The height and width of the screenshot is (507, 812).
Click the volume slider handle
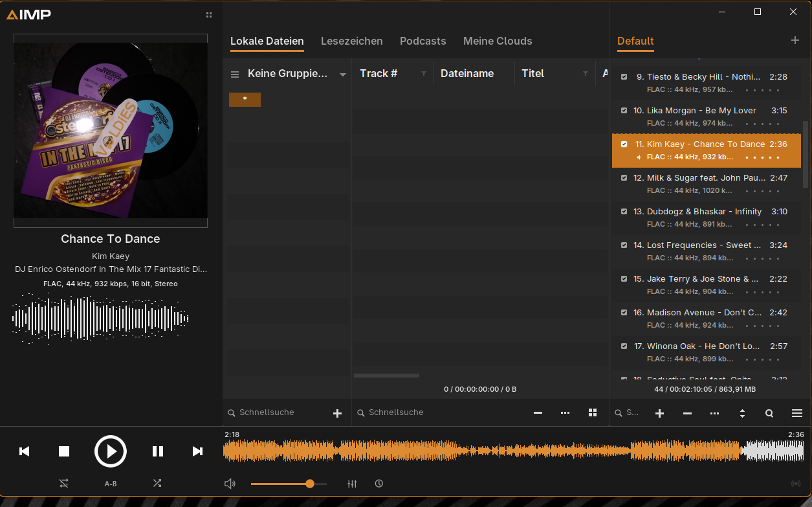pos(310,484)
